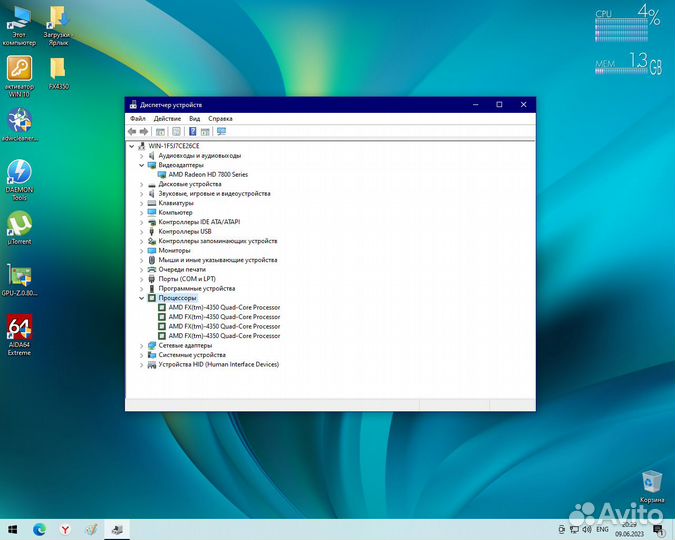This screenshot has height=540, width=675.
Task: Select the Системные устройства row
Action: (x=192, y=355)
